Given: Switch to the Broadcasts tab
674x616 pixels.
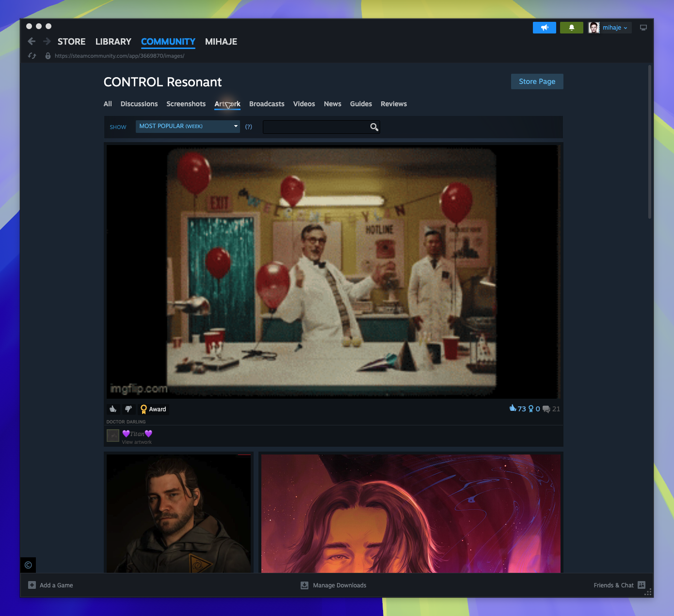Looking at the screenshot, I should point(267,104).
